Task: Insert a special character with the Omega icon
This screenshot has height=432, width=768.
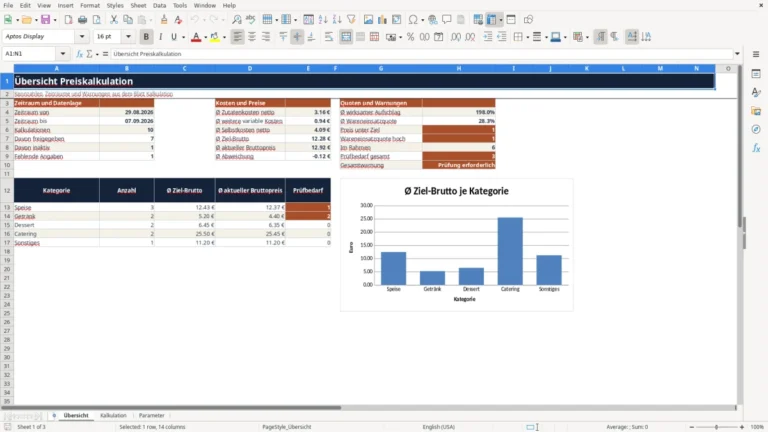Action: click(413, 20)
